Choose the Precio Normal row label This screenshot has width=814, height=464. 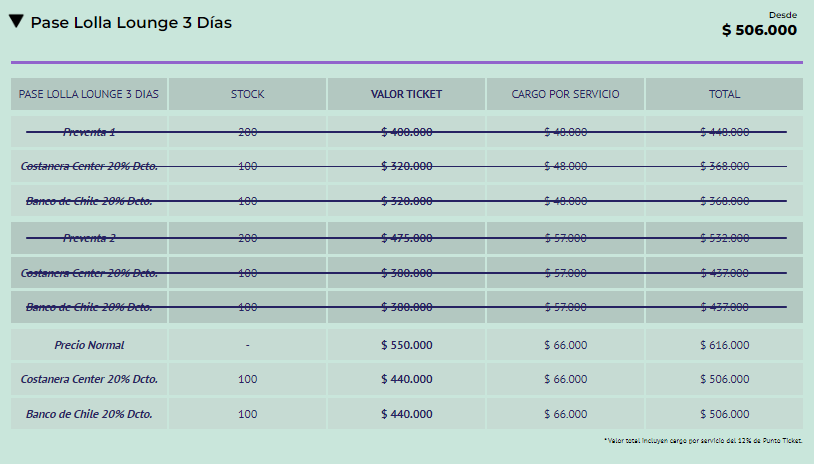tap(89, 345)
